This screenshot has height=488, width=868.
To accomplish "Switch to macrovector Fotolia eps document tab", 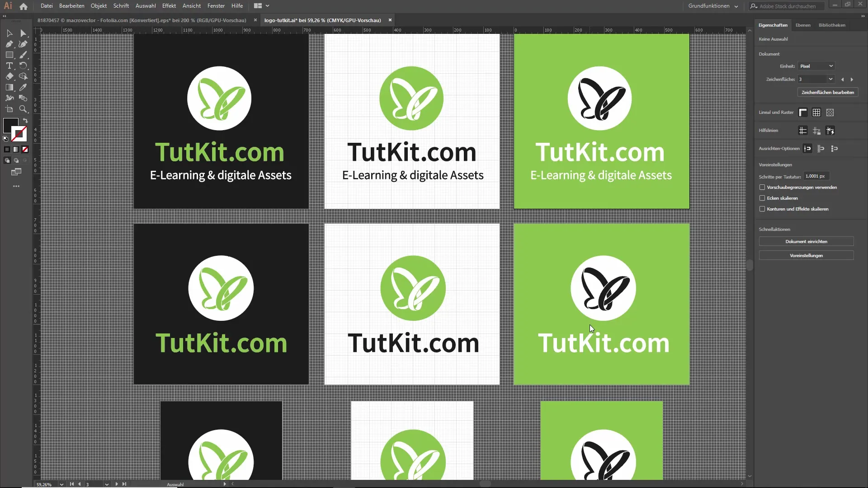I will click(x=142, y=20).
